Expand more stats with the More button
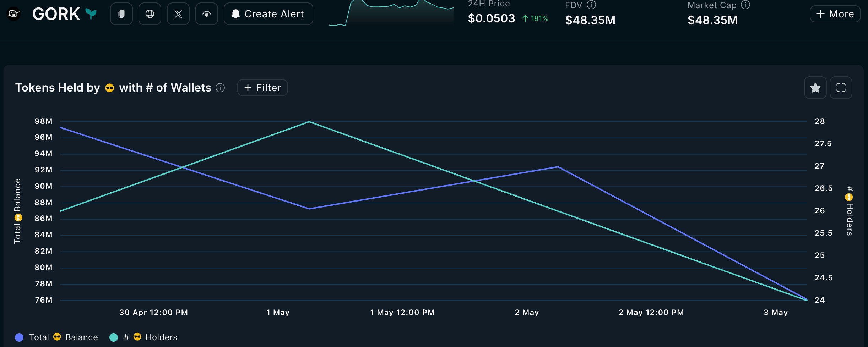 click(835, 14)
